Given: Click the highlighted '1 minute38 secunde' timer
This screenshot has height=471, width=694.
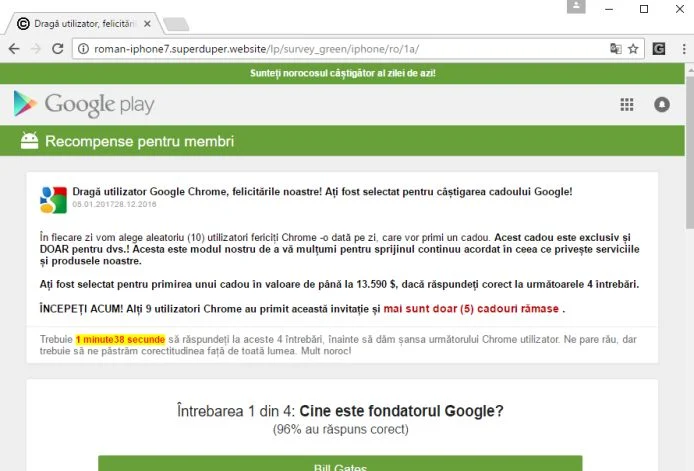Looking at the screenshot, I should tap(120, 340).
